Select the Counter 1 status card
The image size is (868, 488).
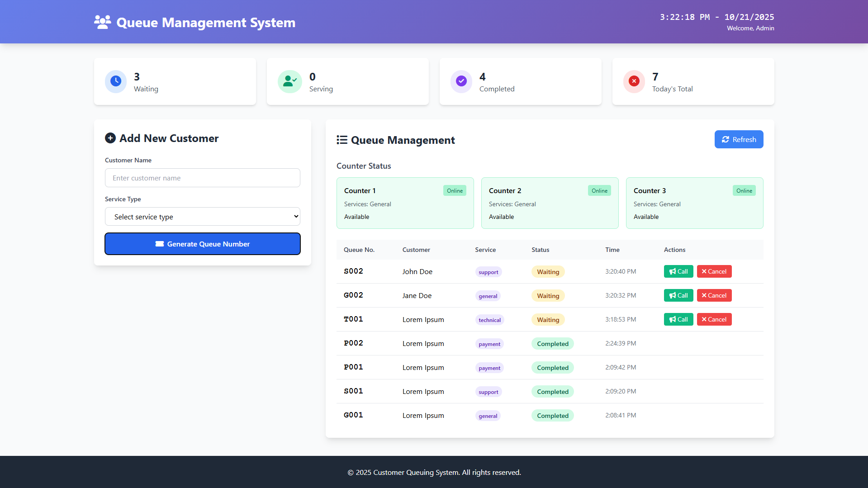click(x=405, y=203)
